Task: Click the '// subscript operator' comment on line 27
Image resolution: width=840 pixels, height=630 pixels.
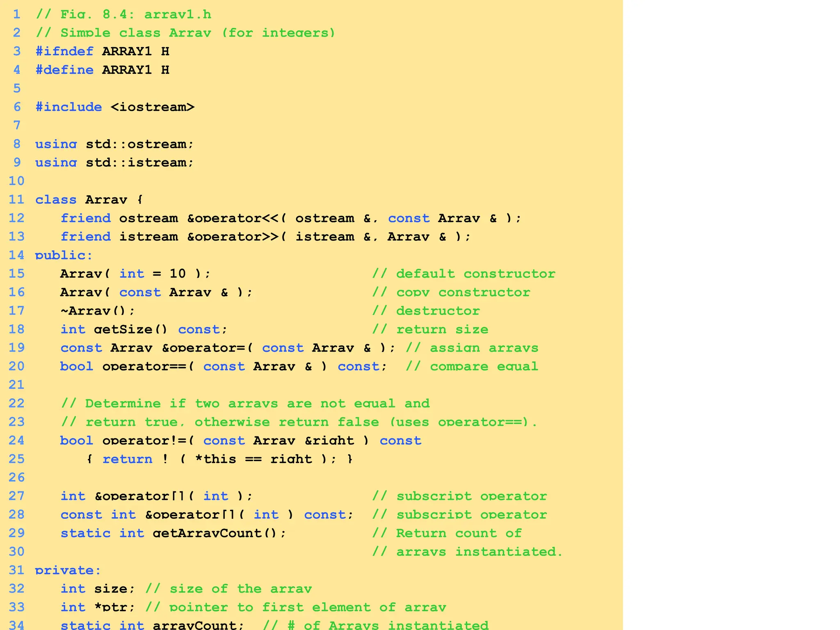Action: (x=460, y=496)
